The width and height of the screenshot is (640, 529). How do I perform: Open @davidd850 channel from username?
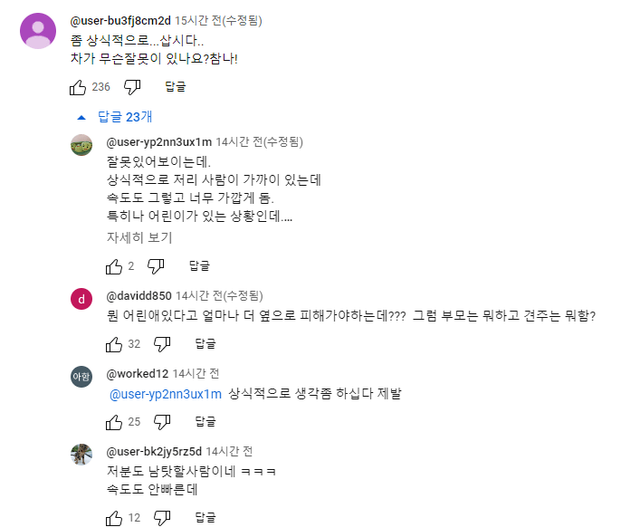(138, 296)
